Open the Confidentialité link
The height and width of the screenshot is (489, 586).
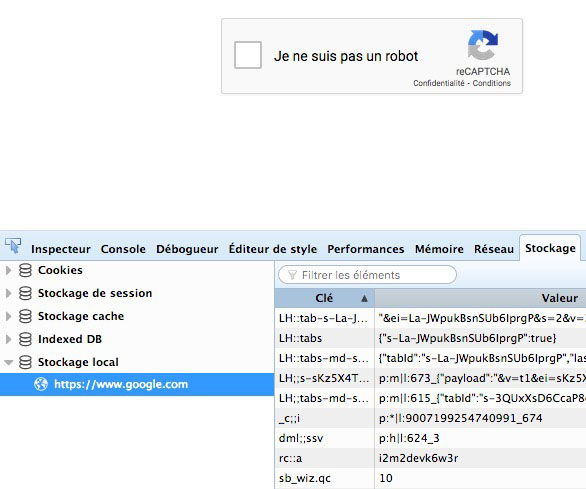[439, 83]
